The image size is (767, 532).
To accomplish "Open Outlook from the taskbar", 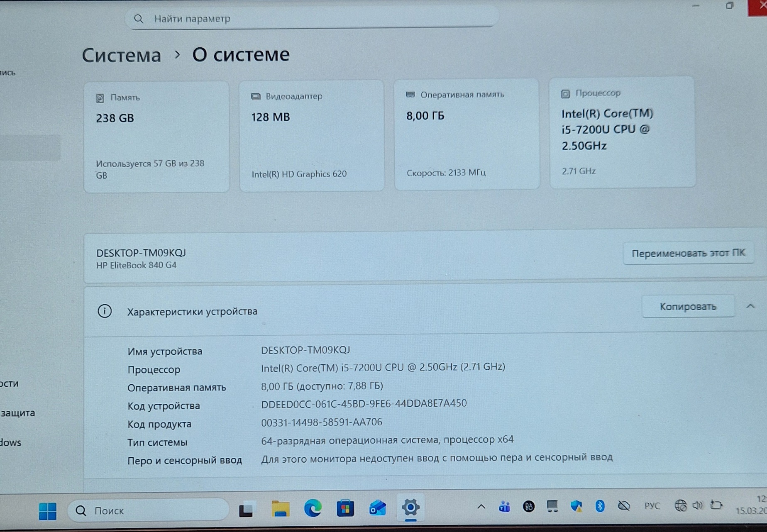I will pos(378,508).
